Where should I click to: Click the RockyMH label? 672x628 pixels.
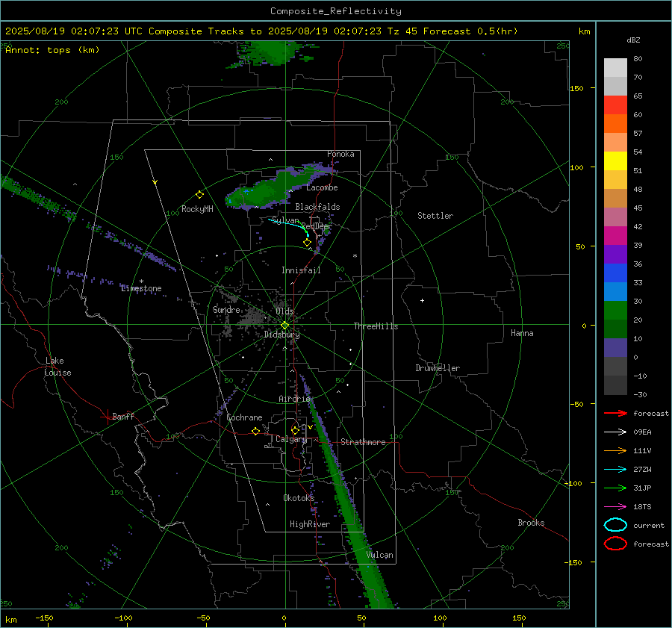[x=197, y=209]
